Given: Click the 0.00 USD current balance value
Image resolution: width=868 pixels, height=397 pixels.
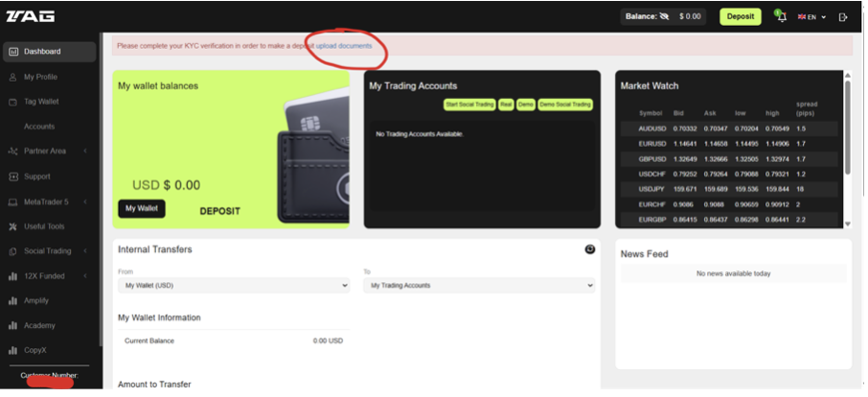Looking at the screenshot, I should (x=328, y=341).
